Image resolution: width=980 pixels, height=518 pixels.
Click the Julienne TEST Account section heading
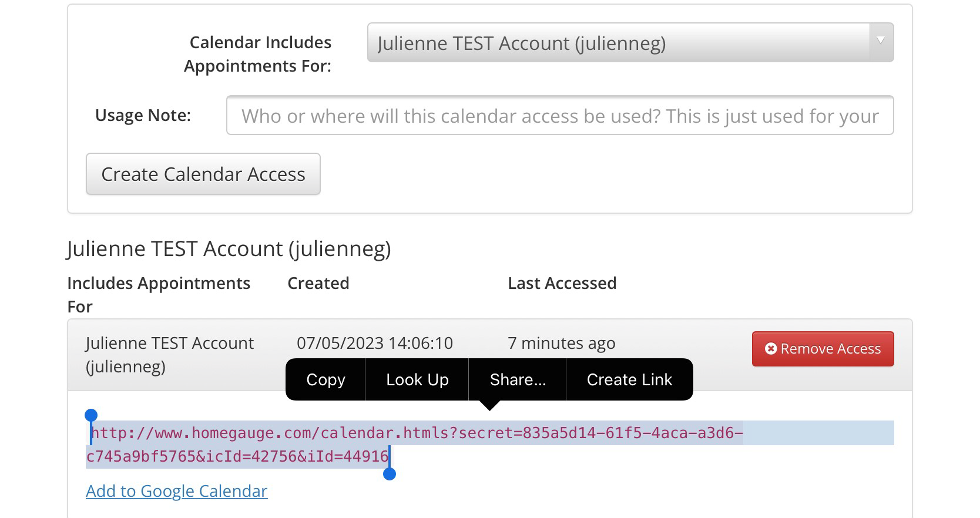coord(229,249)
